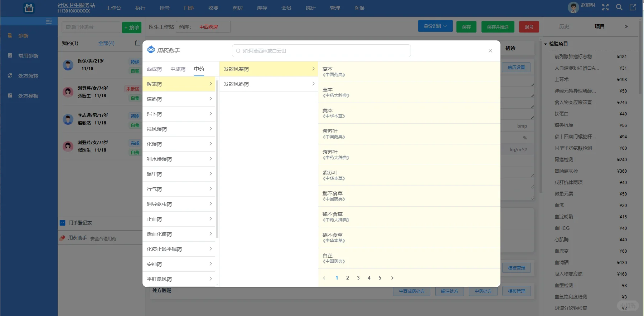Open the 药房 menu in top bar
This screenshot has height=316, width=644.
point(238,8)
